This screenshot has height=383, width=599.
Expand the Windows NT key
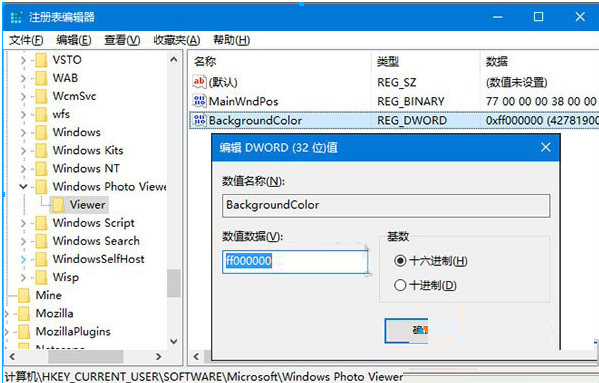tap(23, 169)
